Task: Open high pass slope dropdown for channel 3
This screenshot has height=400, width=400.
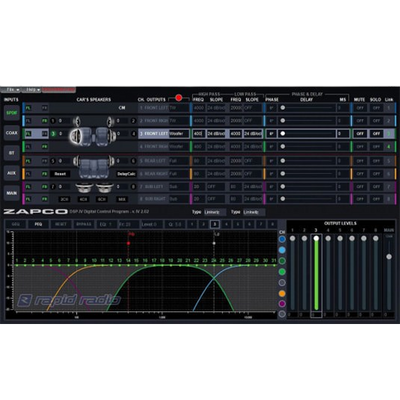Action: 216,134
